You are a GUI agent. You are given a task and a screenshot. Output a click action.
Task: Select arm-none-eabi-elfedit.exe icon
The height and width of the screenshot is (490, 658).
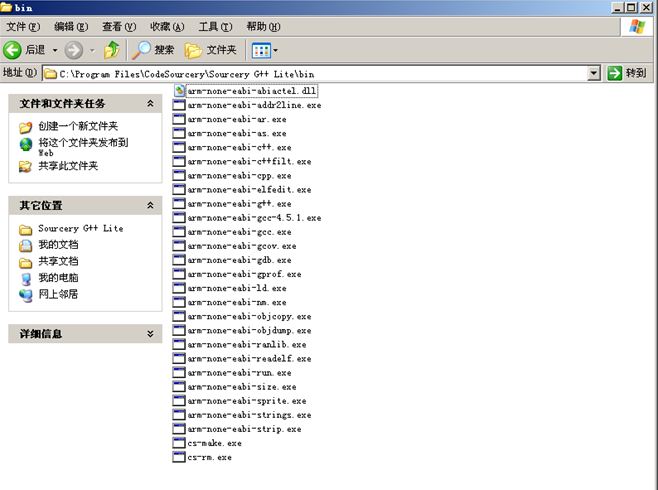pos(179,190)
